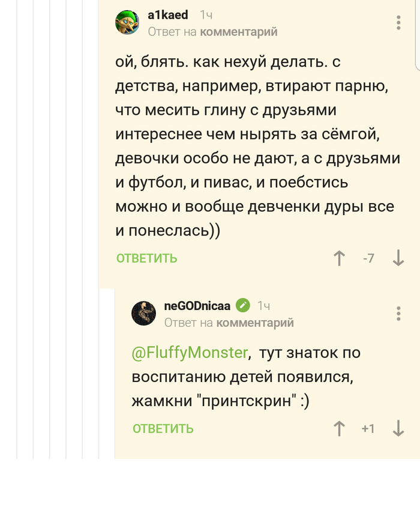Click ОТВЕТИТЬ under neGODnicaa's comment
This screenshot has height=510, width=420.
pyautogui.click(x=163, y=428)
